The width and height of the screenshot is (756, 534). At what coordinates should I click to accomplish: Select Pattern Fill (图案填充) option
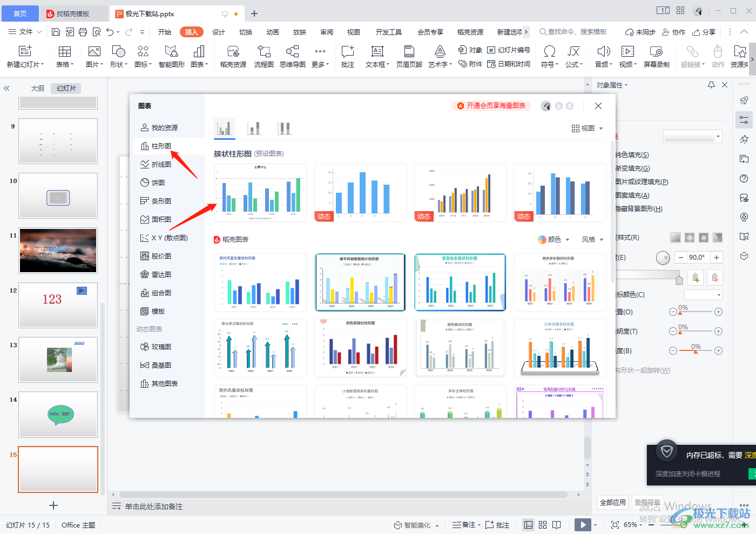[x=632, y=195]
